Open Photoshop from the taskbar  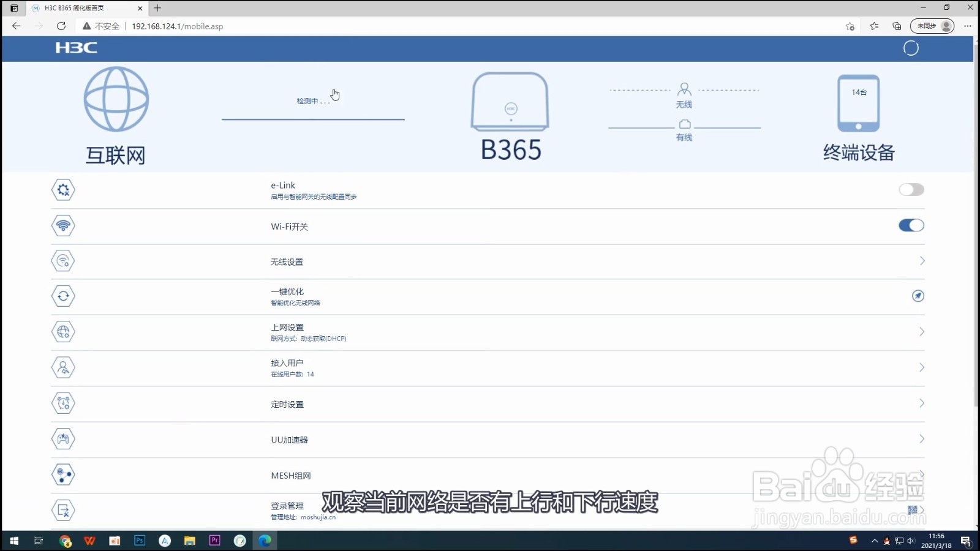pyautogui.click(x=140, y=541)
